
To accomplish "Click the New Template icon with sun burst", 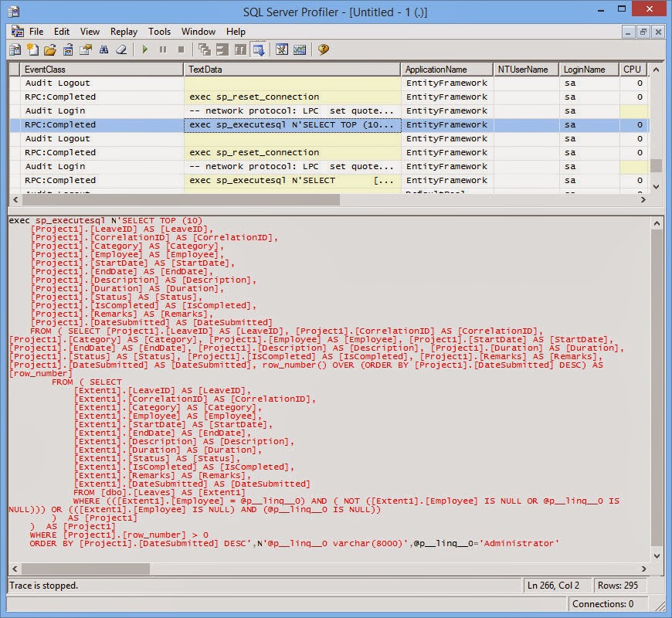I will pos(32,49).
